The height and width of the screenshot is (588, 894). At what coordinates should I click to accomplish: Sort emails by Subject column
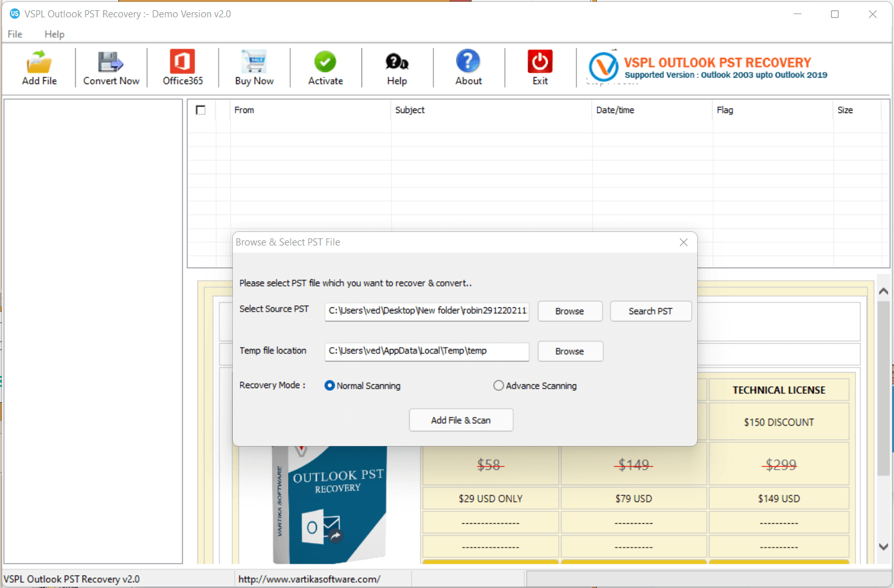tap(491, 110)
